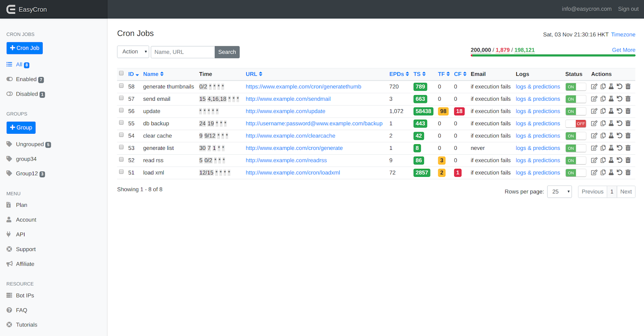The image size is (644, 336).
Task: Disable the load xml job status toggle
Action: click(x=576, y=173)
